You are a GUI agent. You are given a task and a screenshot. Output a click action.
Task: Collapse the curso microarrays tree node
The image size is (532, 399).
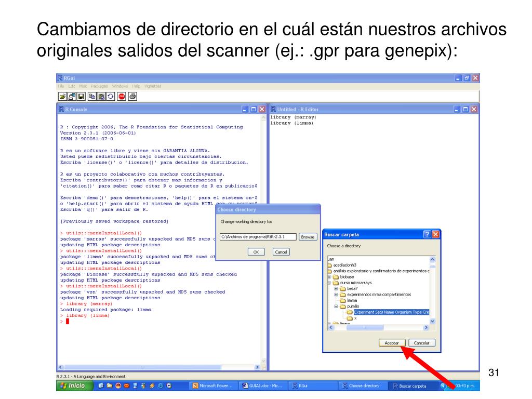pyautogui.click(x=329, y=283)
